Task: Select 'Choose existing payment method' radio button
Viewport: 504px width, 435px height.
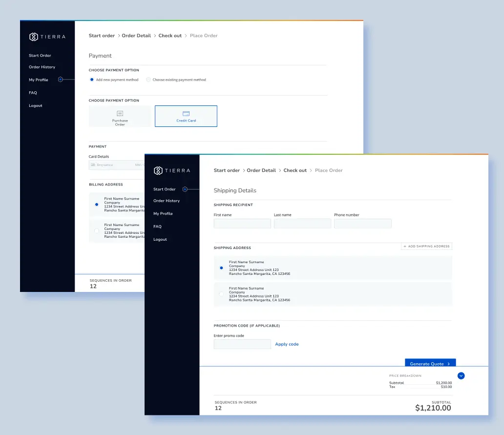Action: pos(148,80)
